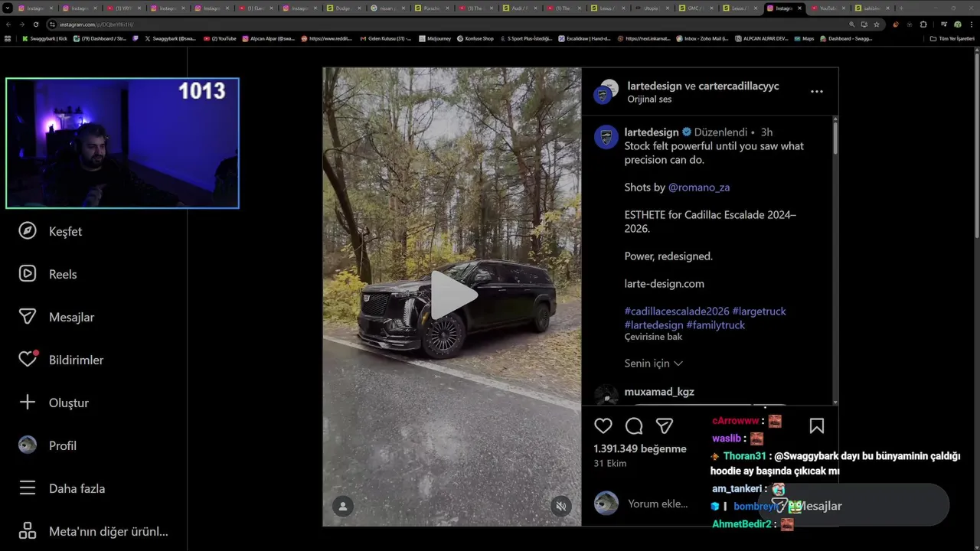
Task: Go back in browser
Action: click(x=8, y=24)
